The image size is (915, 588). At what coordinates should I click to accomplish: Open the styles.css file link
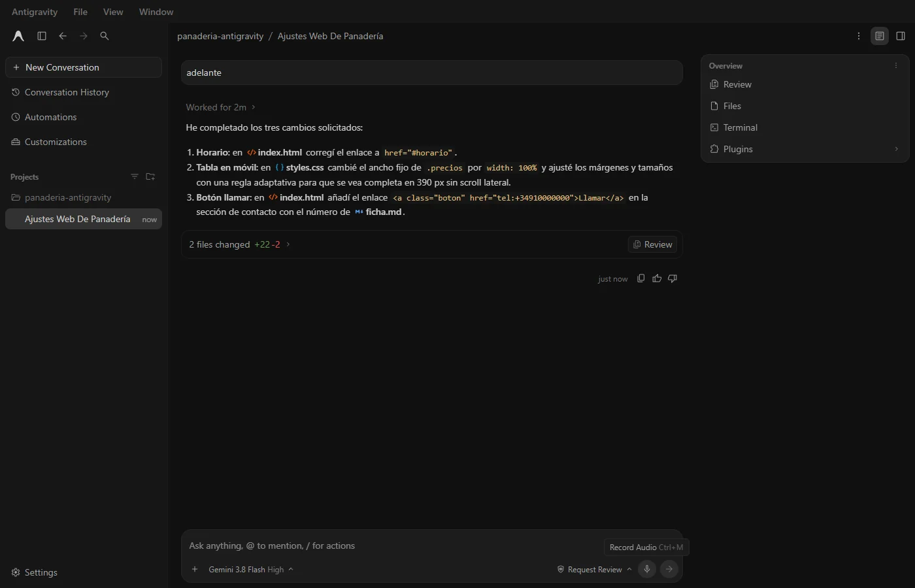point(299,167)
